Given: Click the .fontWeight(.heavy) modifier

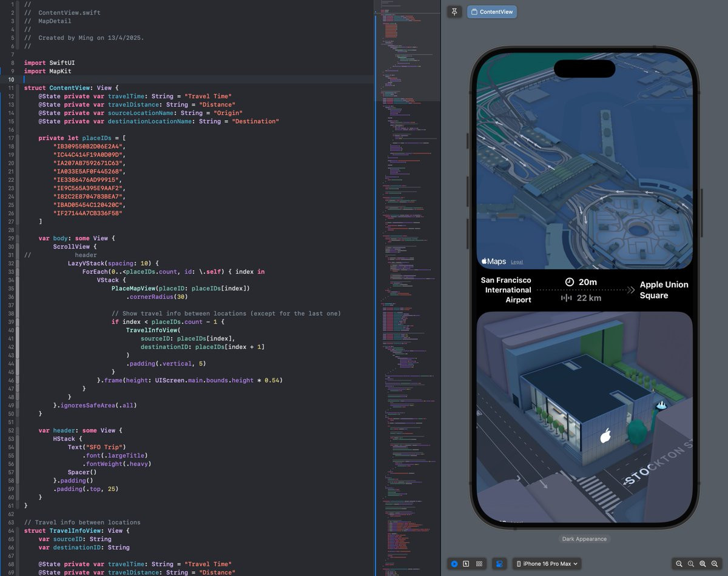Looking at the screenshot, I should click(x=116, y=464).
